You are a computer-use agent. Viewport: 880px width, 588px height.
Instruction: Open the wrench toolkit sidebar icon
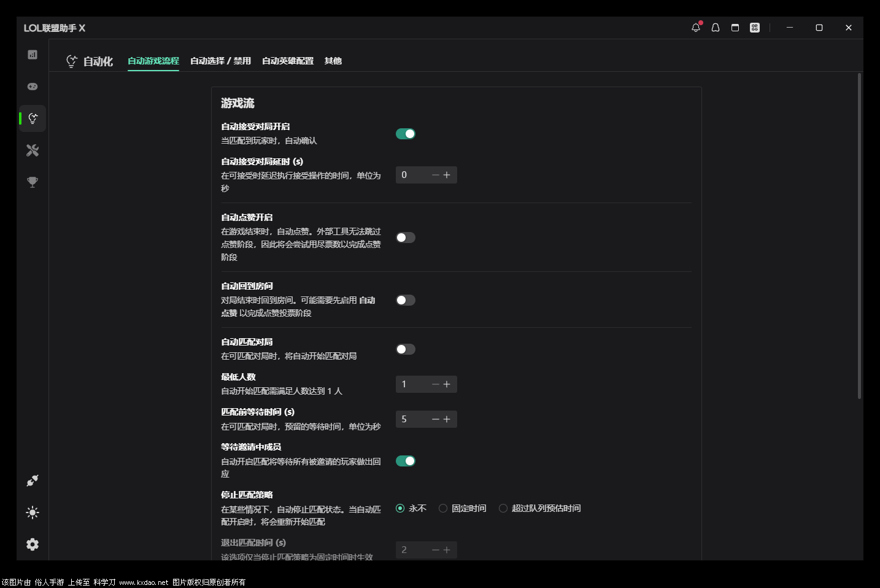(33, 150)
